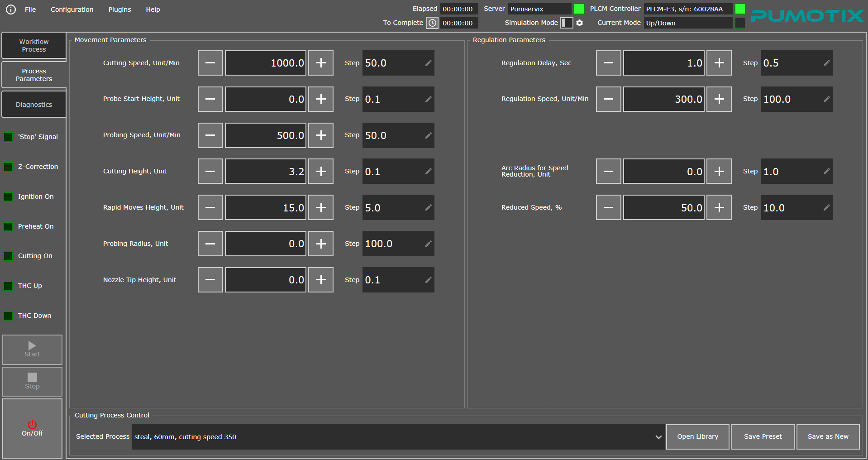Open the Help menu

pos(153,10)
